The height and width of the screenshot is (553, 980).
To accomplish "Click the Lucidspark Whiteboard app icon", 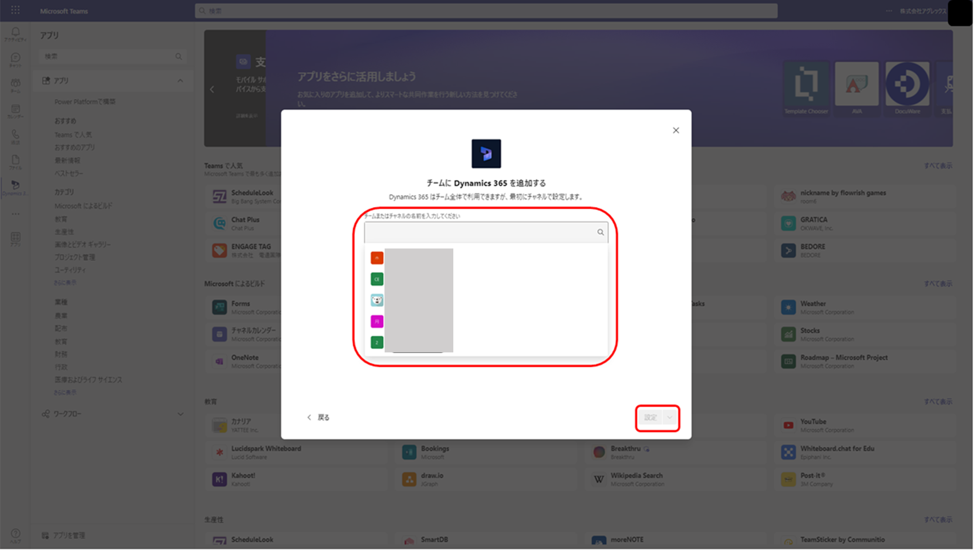I will click(219, 452).
